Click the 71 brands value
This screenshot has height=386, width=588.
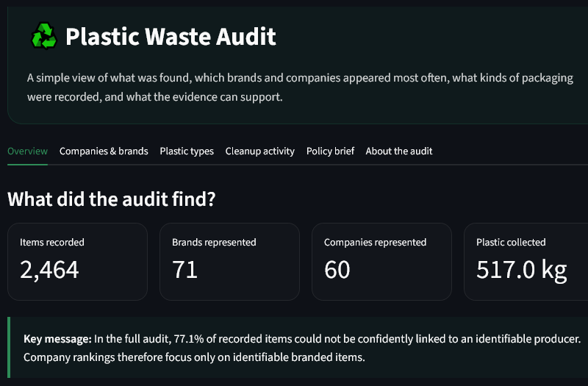tap(185, 270)
